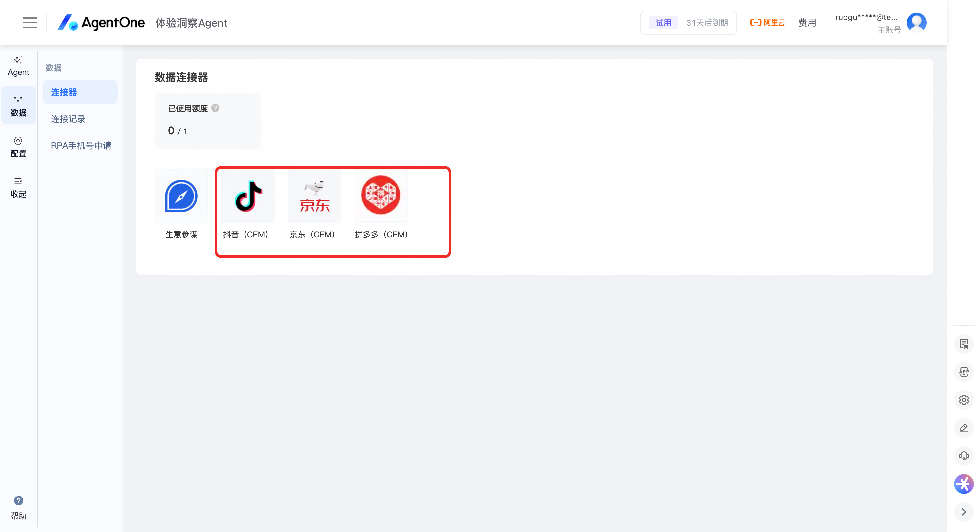Click the hamburger menu icon
Image resolution: width=980 pixels, height=532 pixels.
coord(30,23)
